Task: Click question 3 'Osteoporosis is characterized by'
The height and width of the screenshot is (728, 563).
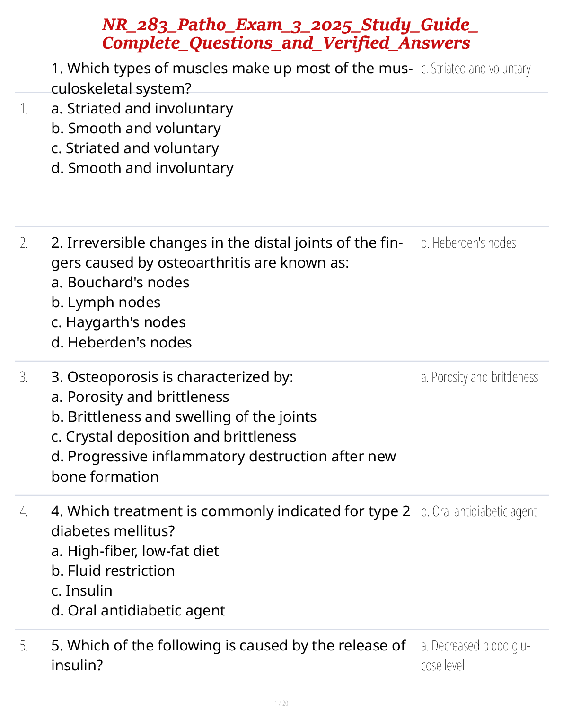Action: [x=172, y=377]
